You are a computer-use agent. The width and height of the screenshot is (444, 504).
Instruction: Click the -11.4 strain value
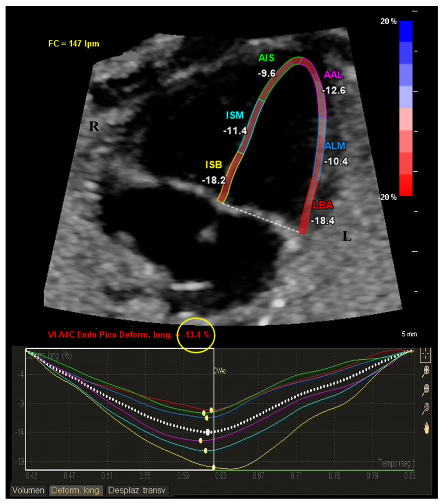point(235,131)
